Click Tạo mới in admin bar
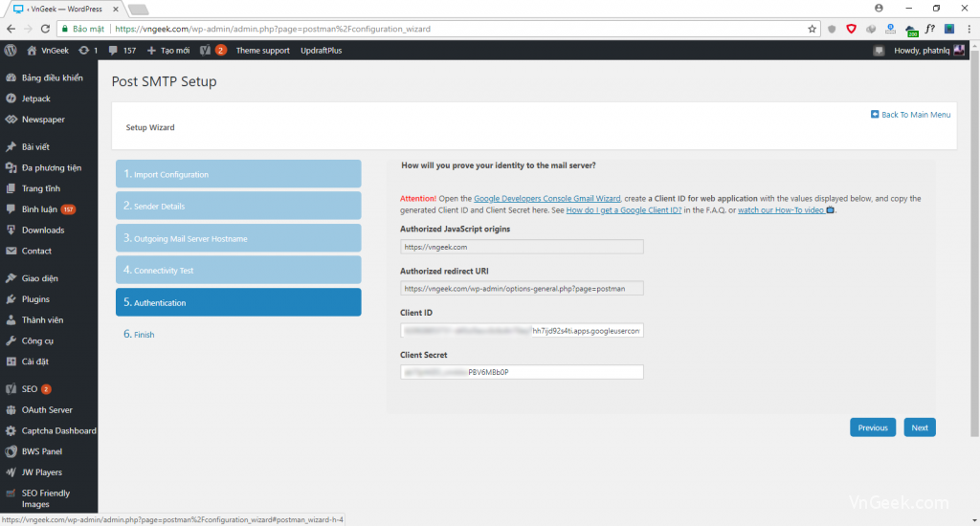 [168, 51]
